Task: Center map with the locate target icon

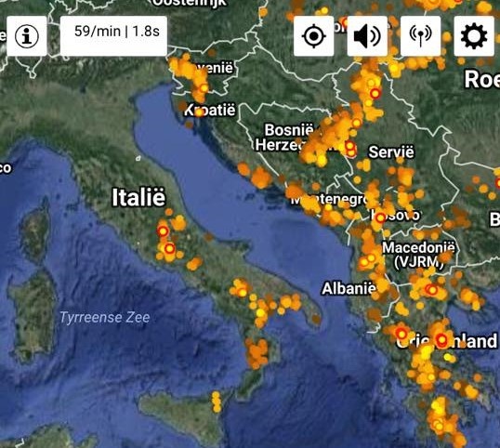Action: coord(314,36)
